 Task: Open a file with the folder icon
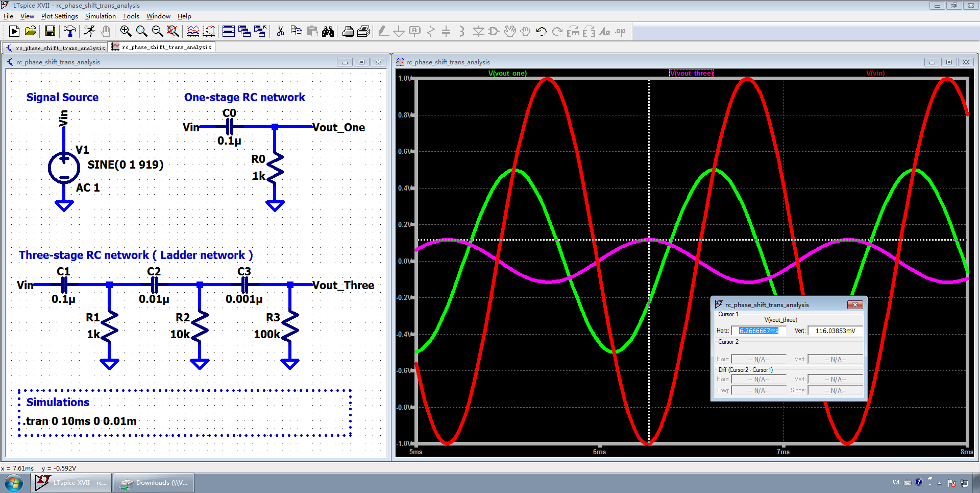coord(31,32)
